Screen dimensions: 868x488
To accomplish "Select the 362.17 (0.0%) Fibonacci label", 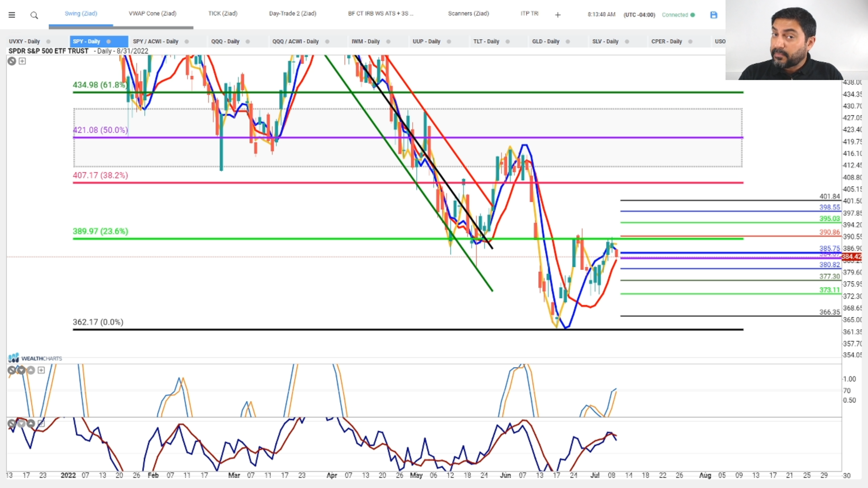I will click(98, 322).
